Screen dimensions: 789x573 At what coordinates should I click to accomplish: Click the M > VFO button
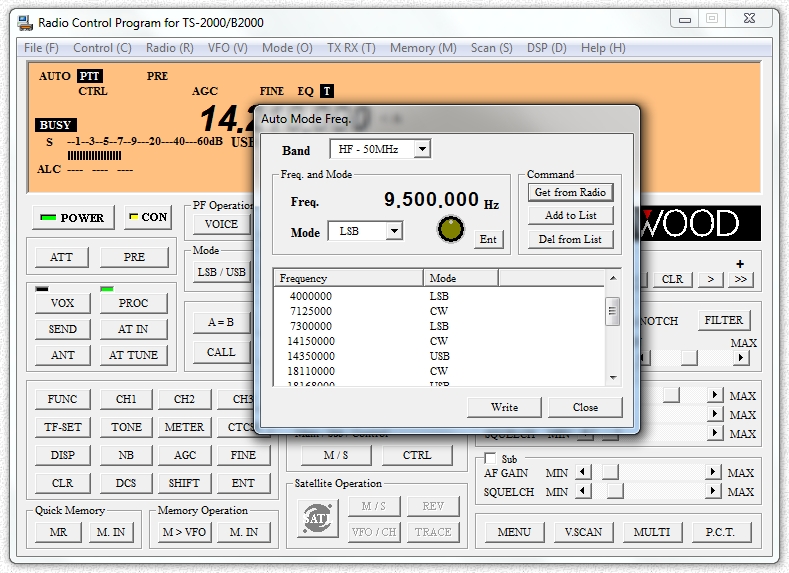[184, 532]
